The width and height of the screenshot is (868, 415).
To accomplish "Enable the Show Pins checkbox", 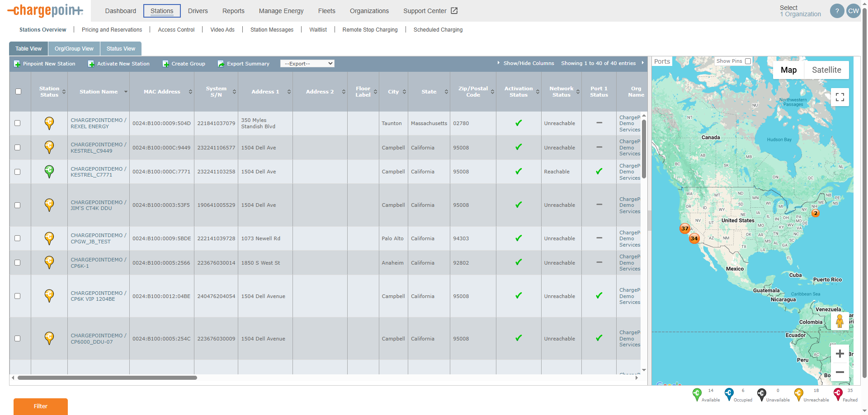I will [x=748, y=61].
